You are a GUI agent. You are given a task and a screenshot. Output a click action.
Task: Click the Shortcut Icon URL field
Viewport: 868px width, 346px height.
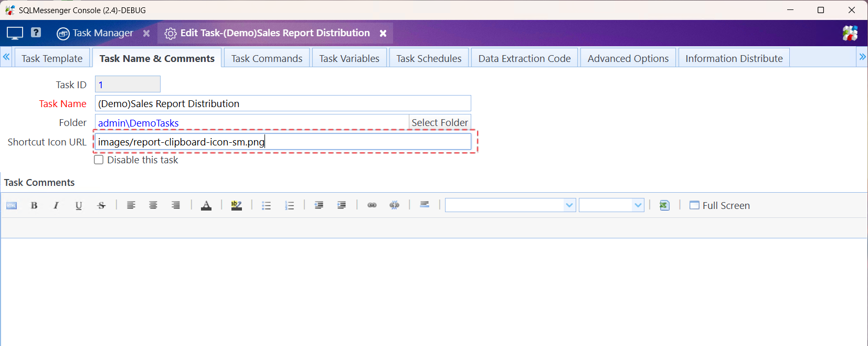coord(283,142)
